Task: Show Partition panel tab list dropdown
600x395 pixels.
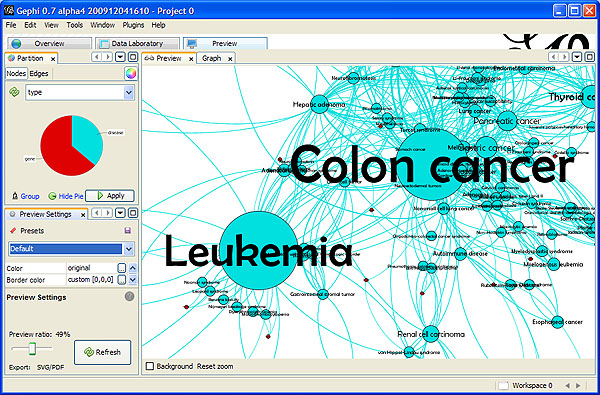Action: click(121, 57)
